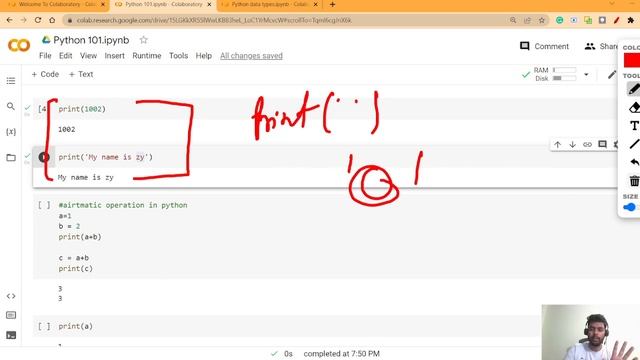Open the command palette icon
The width and height of the screenshot is (640, 360).
[x=11, y=315]
